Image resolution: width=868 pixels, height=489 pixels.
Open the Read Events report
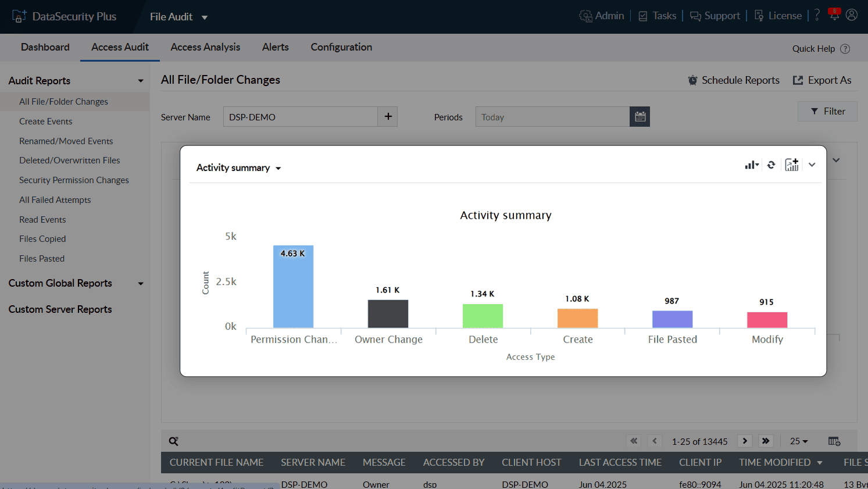tap(42, 220)
